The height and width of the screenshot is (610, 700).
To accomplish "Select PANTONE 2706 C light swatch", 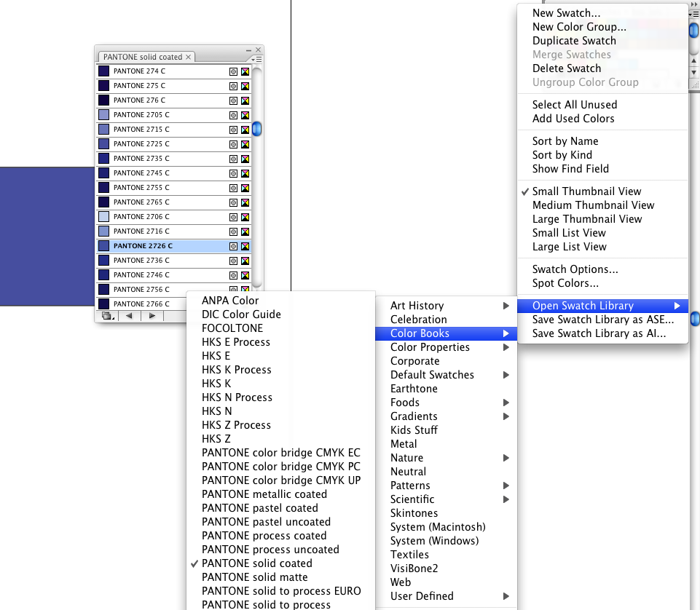I will [x=104, y=216].
